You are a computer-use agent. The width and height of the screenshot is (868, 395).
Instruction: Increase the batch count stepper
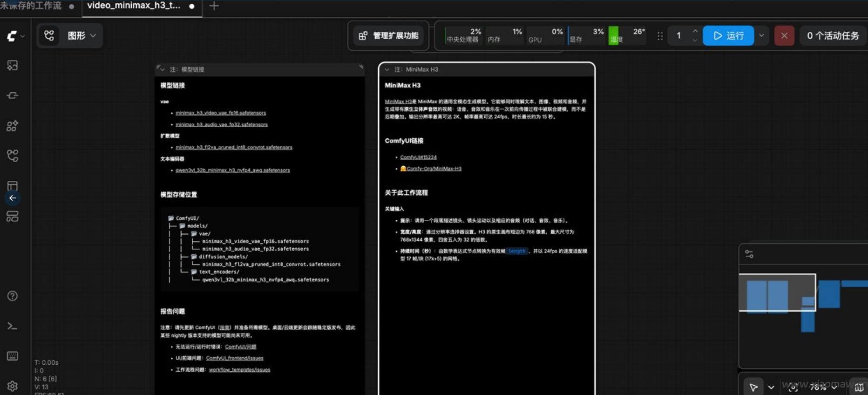695,31
